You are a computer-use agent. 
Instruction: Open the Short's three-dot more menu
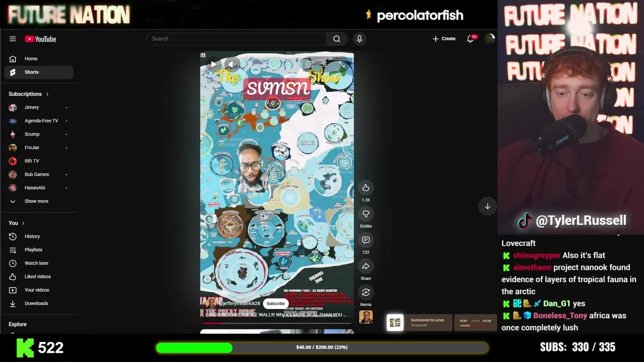[326, 64]
